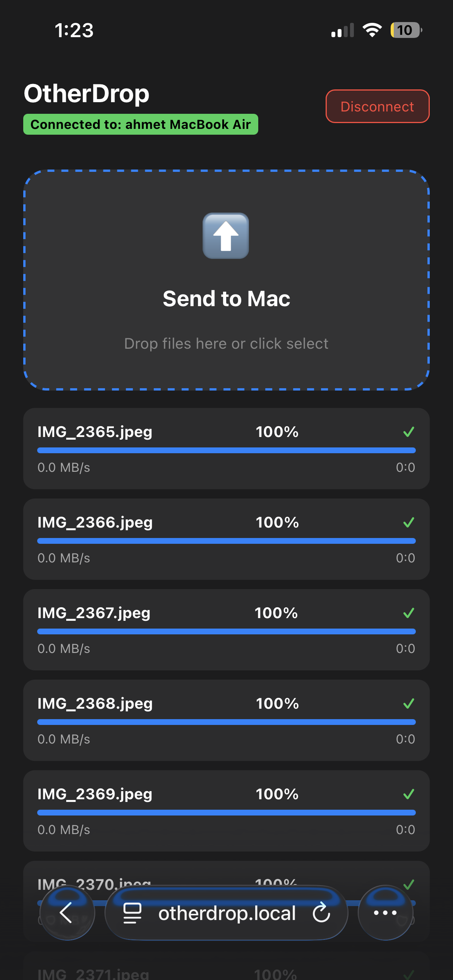Tap the Drop files here or click select text
Viewport: 453px width, 980px height.
226,343
